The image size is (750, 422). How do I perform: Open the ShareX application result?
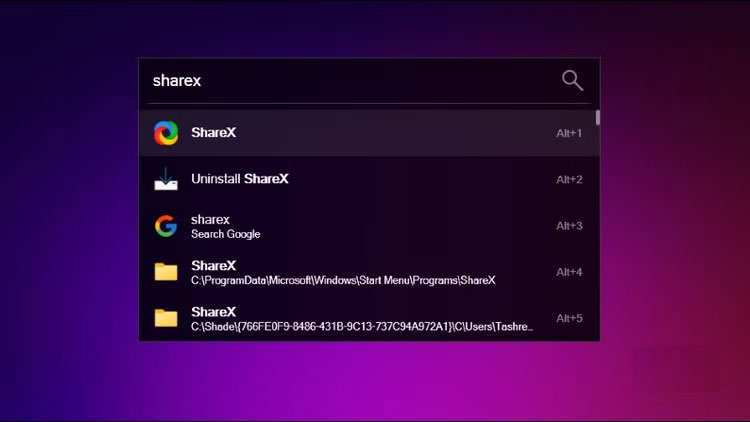pos(369,133)
